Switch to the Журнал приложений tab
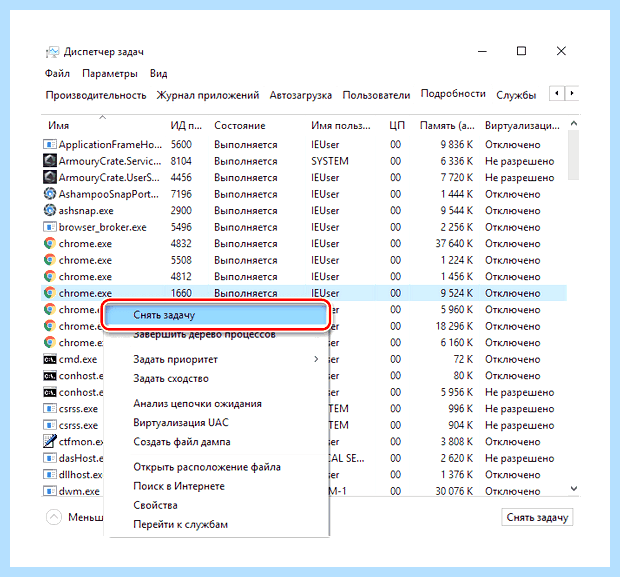 [x=208, y=95]
